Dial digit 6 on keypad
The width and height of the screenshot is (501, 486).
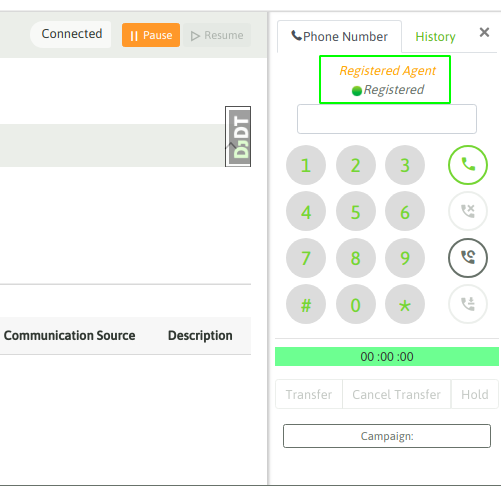pyautogui.click(x=405, y=211)
